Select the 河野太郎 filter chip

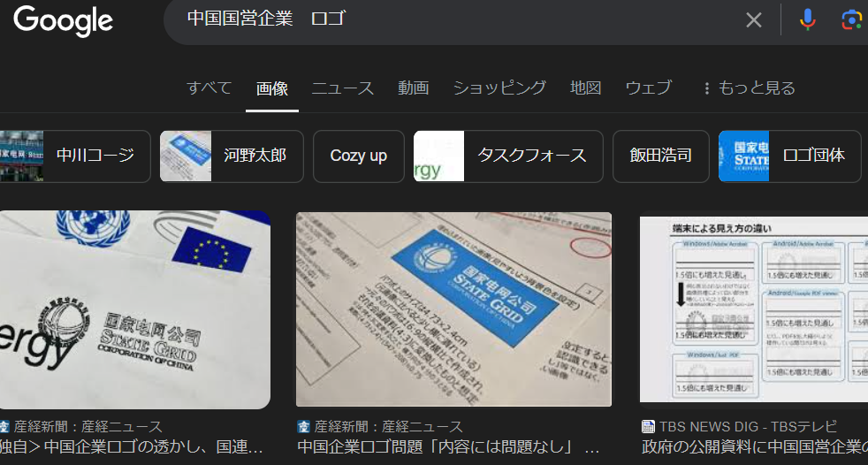(x=232, y=156)
